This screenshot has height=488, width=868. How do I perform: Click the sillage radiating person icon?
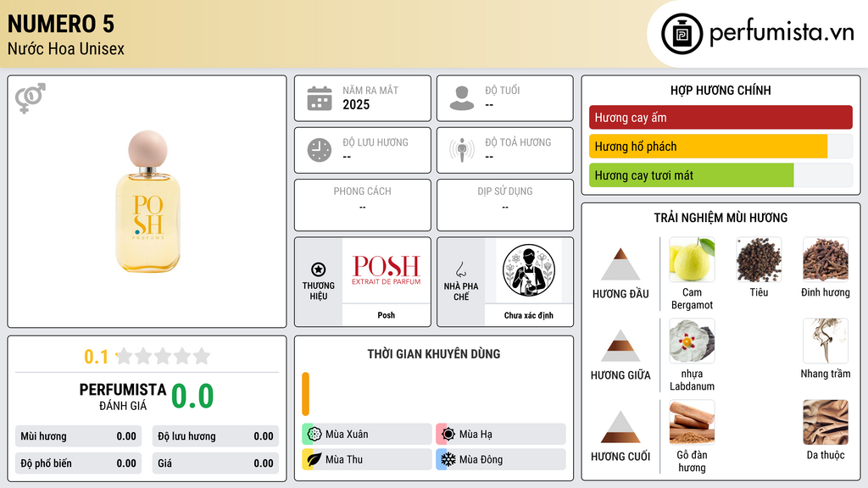click(x=462, y=150)
